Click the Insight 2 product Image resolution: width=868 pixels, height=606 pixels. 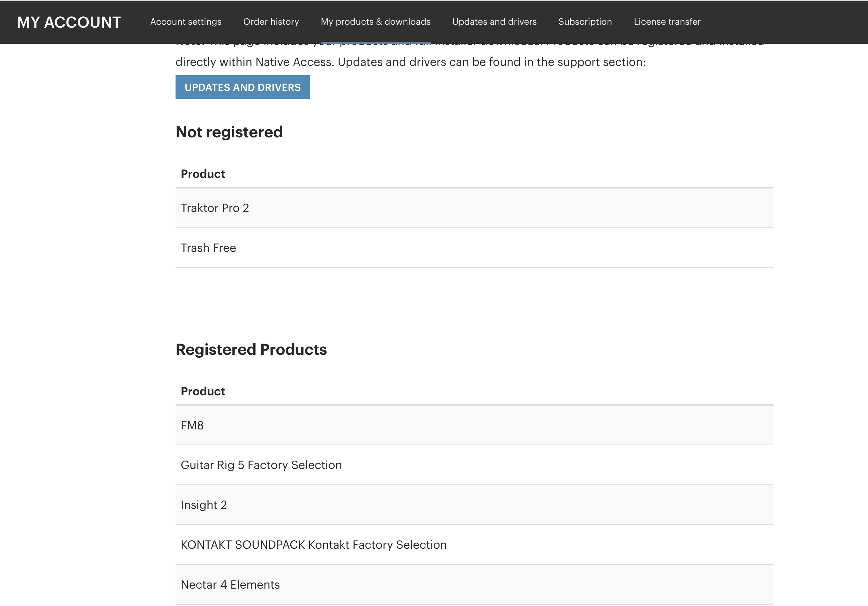(474, 505)
